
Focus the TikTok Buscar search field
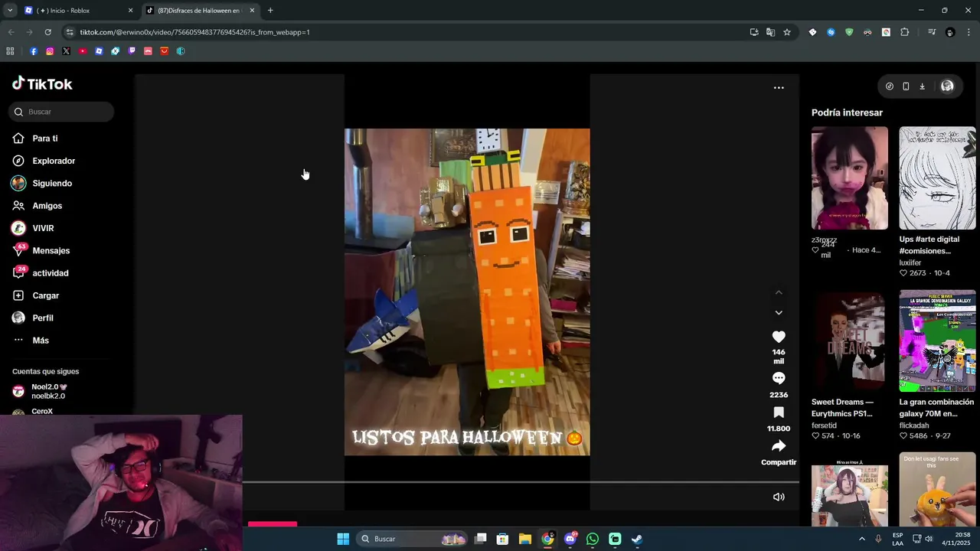61,112
